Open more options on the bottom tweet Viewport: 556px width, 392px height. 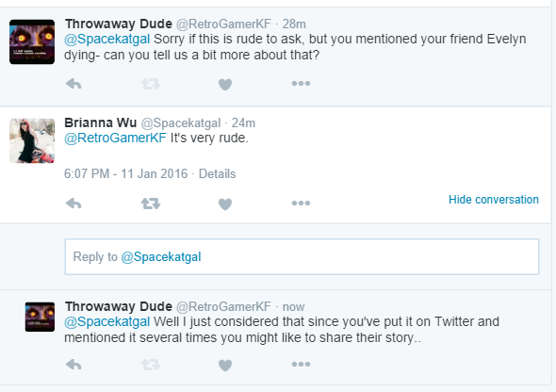click(301, 364)
